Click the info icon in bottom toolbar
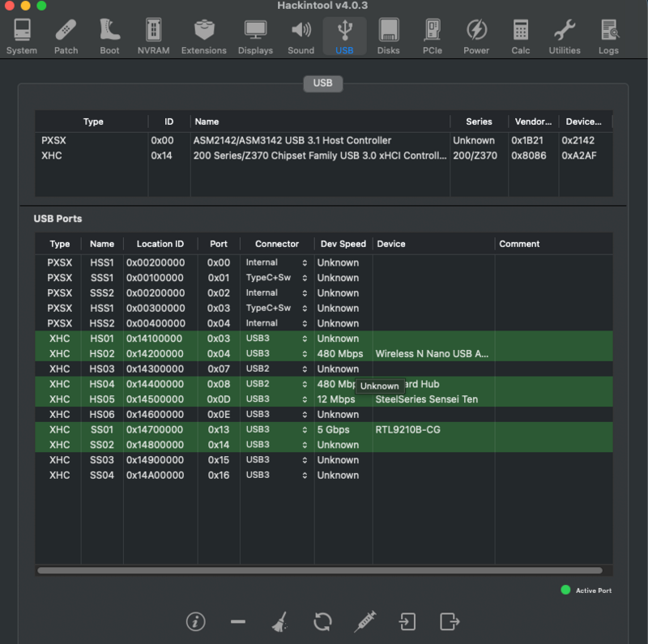The width and height of the screenshot is (648, 644). [x=195, y=621]
